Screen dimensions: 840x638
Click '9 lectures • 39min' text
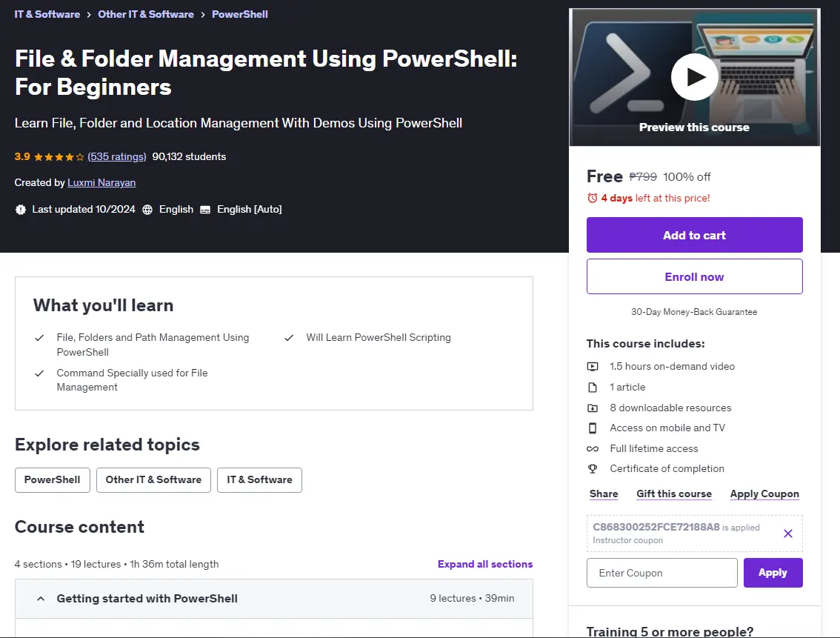pyautogui.click(x=472, y=599)
